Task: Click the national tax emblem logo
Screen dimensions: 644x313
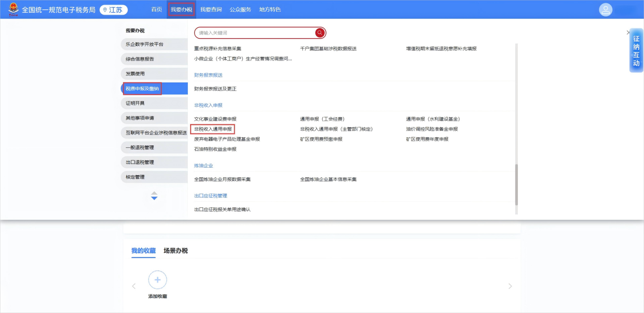Action: [13, 9]
